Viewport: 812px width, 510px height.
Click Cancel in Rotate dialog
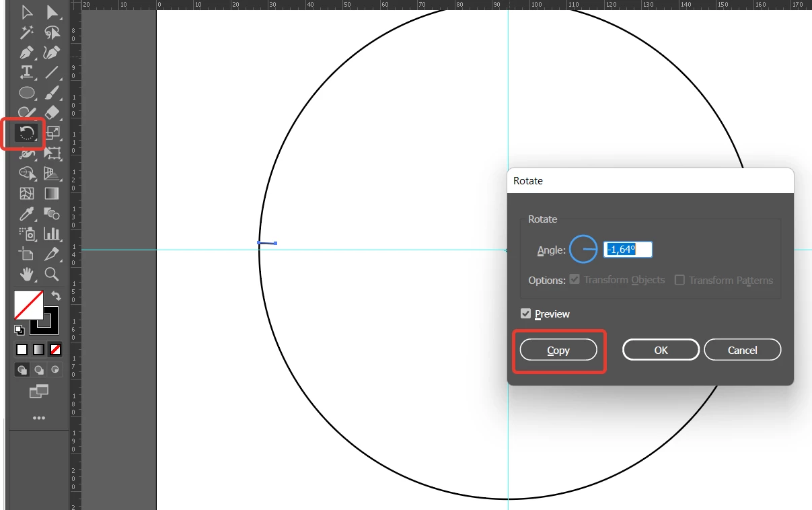pyautogui.click(x=743, y=350)
